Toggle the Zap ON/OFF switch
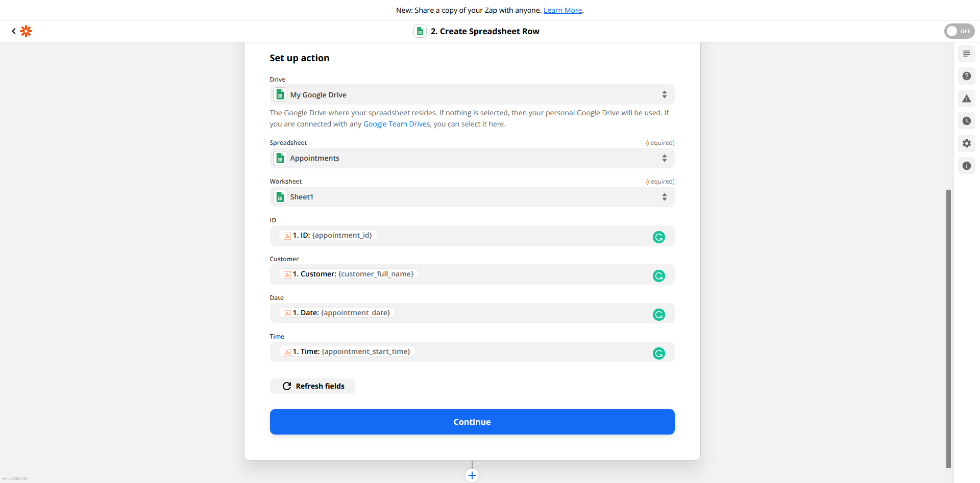 [959, 31]
